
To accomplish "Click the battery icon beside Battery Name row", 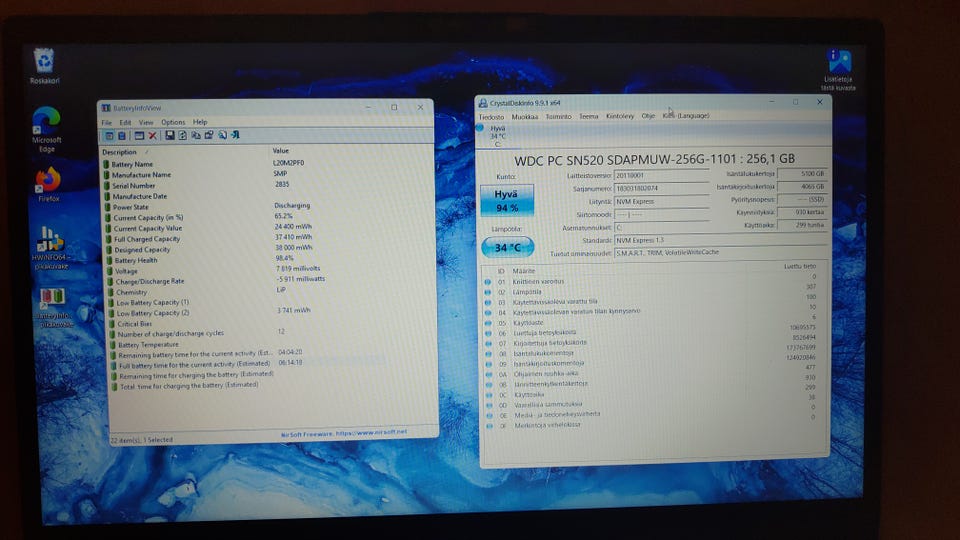I will pos(106,164).
